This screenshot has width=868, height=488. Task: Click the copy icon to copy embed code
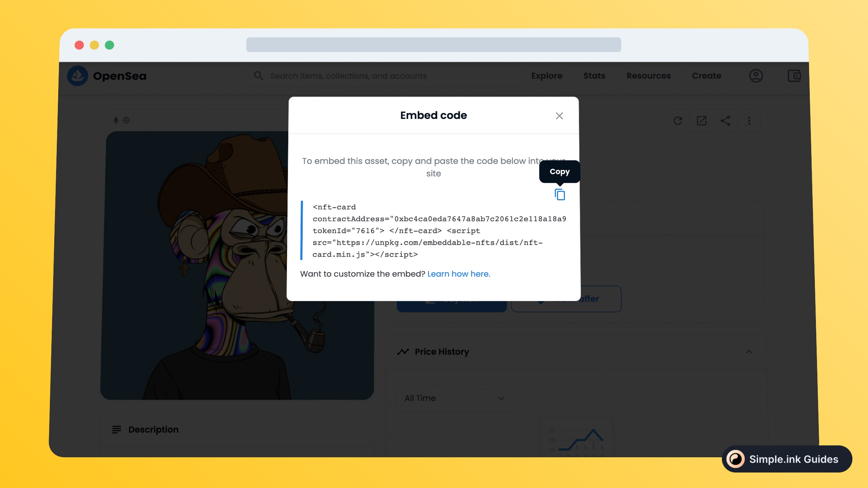559,194
